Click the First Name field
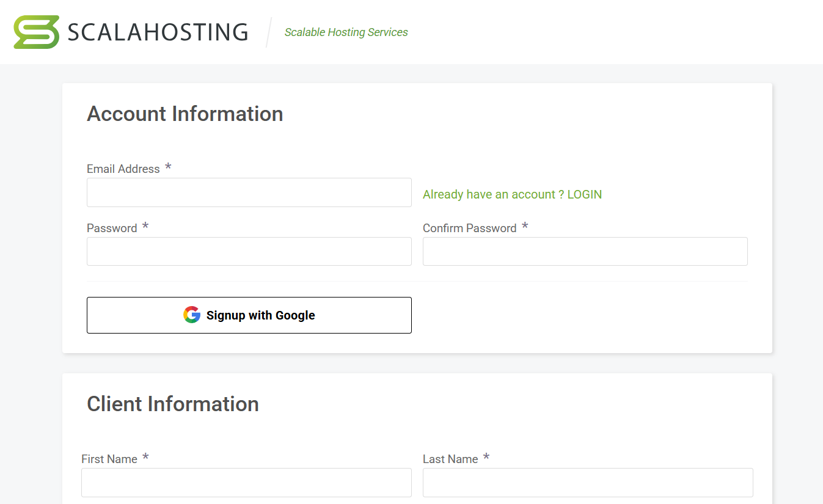823x504 pixels. 246,482
